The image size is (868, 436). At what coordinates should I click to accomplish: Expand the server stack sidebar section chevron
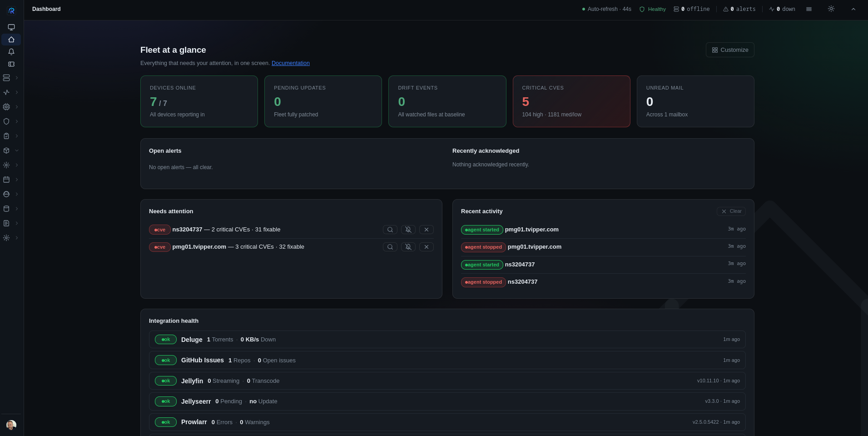pyautogui.click(x=17, y=78)
